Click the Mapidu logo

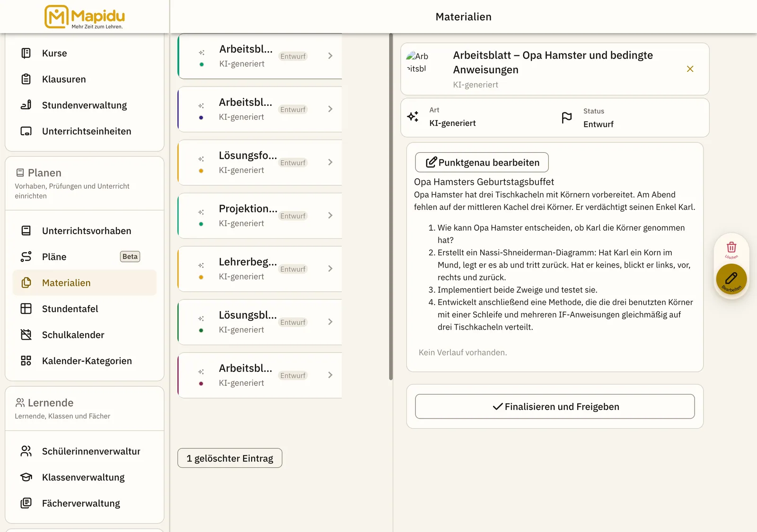click(85, 17)
